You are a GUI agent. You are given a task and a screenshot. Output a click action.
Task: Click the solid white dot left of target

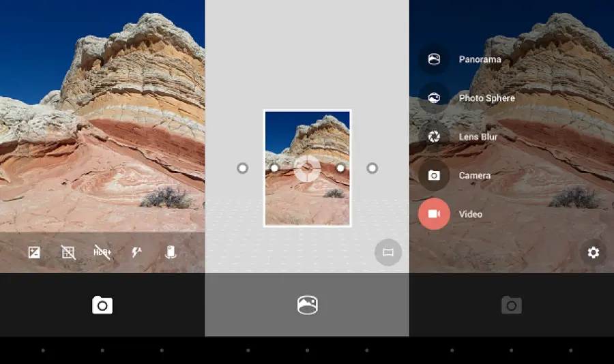274,168
